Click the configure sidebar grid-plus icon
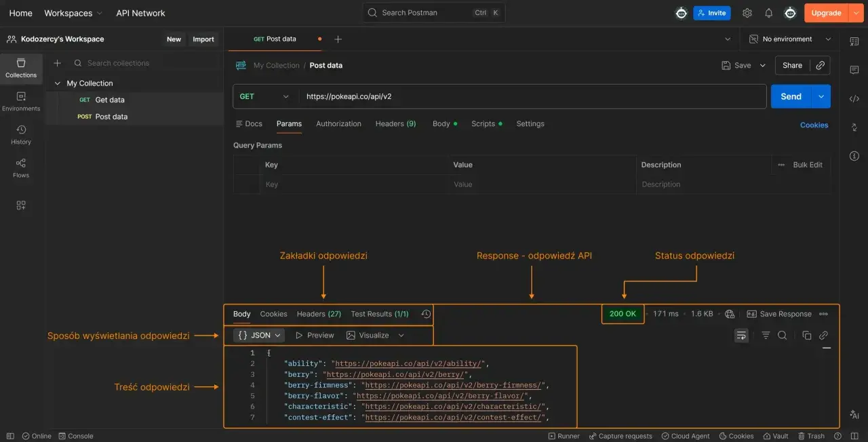Image resolution: width=868 pixels, height=442 pixels. tap(21, 205)
